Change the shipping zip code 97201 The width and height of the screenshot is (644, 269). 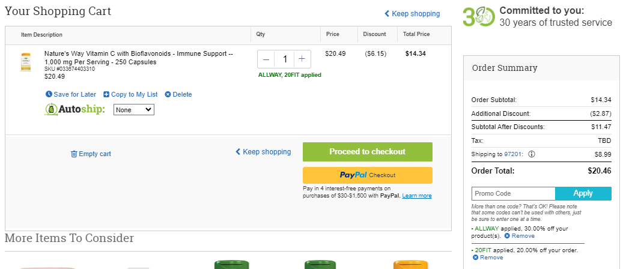pos(513,154)
